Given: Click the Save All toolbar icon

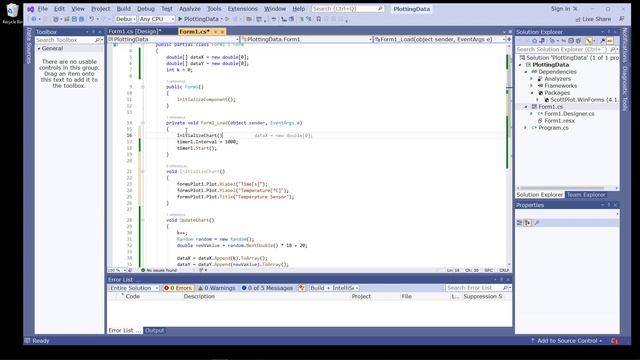Looking at the screenshot, I should click(81, 19).
